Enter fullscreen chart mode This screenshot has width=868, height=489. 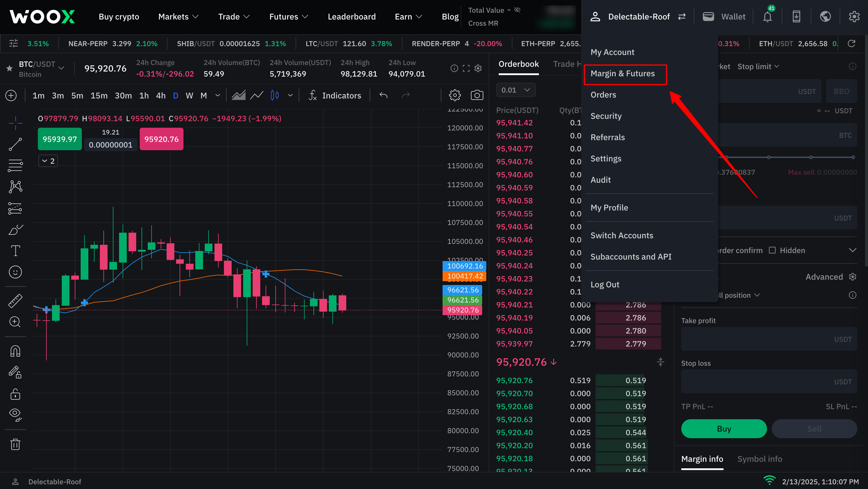[466, 69]
